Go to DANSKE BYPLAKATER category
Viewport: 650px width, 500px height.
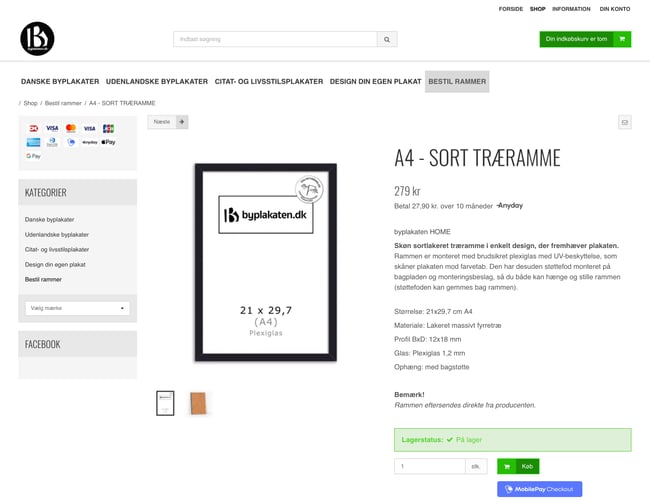click(x=60, y=82)
